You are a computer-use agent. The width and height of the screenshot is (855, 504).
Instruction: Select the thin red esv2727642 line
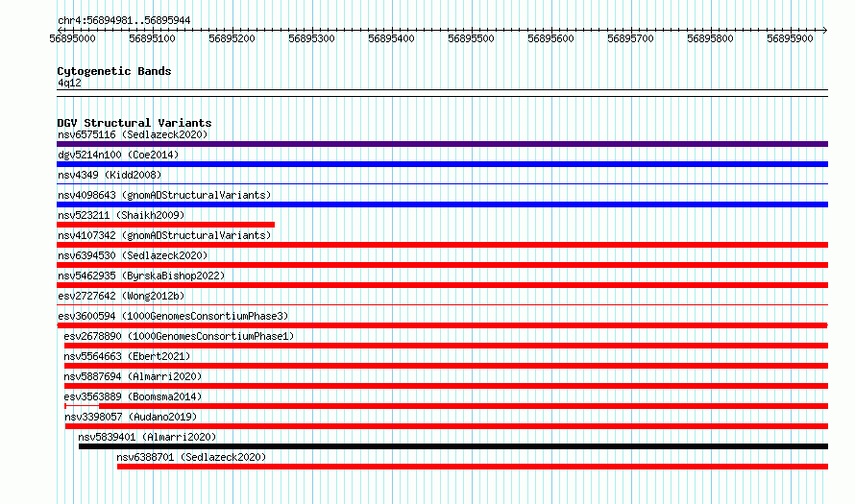pos(442,305)
